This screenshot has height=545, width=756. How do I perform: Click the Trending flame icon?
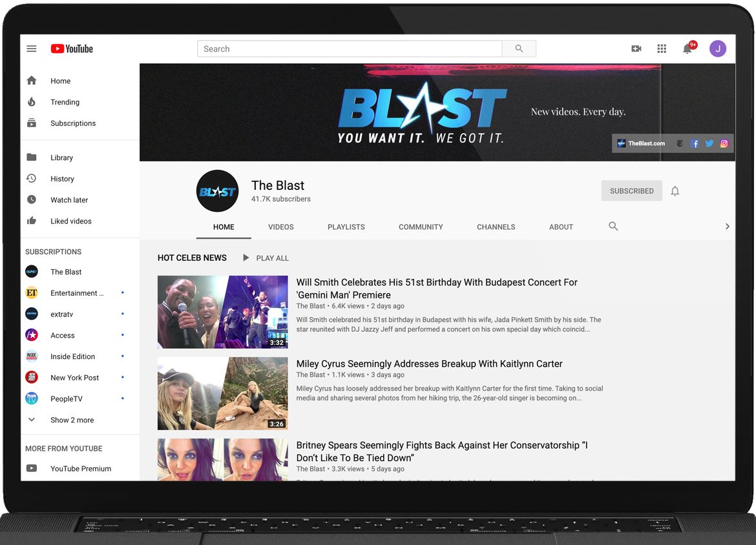[32, 101]
